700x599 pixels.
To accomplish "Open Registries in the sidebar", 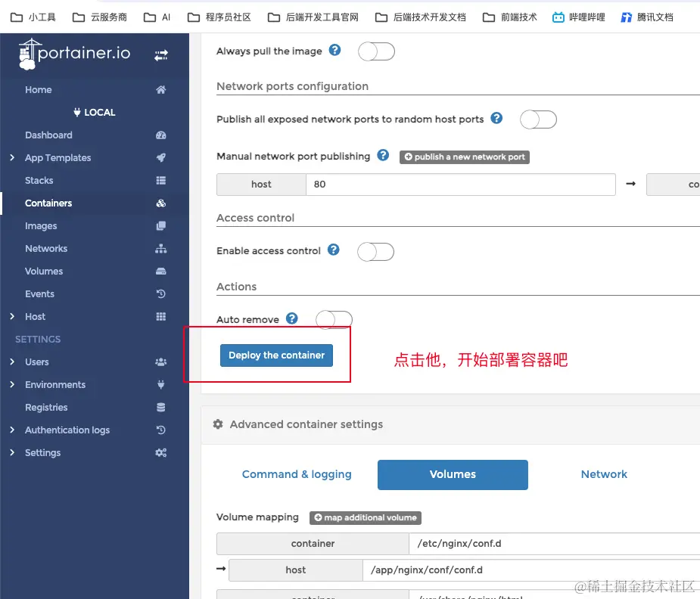I will point(46,407).
